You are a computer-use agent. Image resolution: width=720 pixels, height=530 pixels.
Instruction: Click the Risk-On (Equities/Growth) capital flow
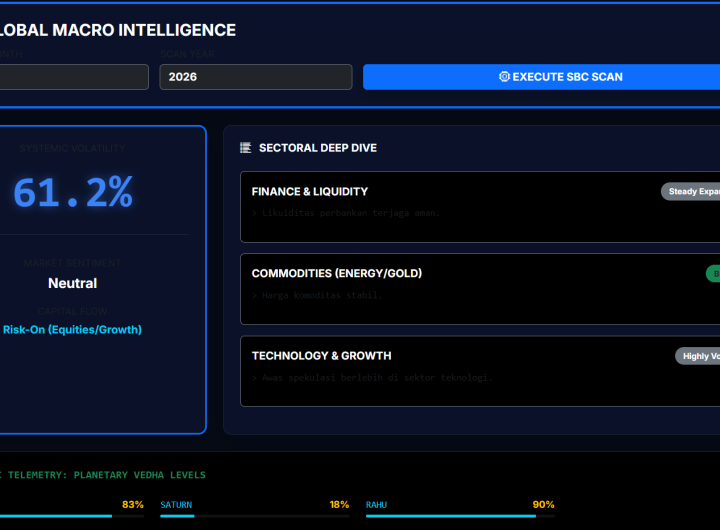tap(73, 329)
